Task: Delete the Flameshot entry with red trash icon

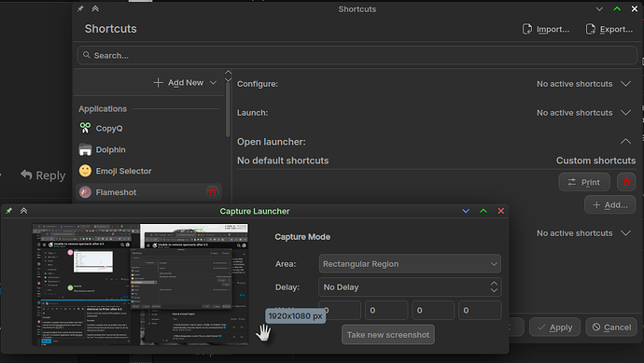Action: coord(213,192)
